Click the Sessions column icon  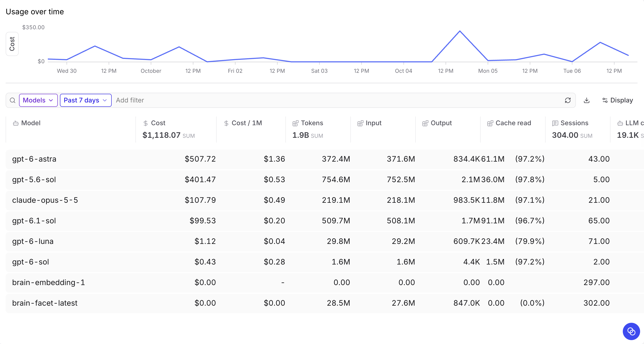(555, 123)
